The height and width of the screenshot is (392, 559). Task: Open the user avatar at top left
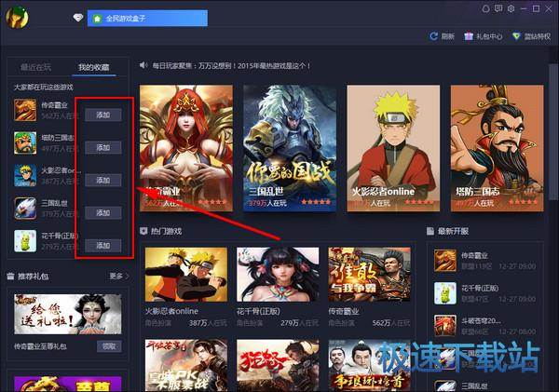(x=17, y=17)
